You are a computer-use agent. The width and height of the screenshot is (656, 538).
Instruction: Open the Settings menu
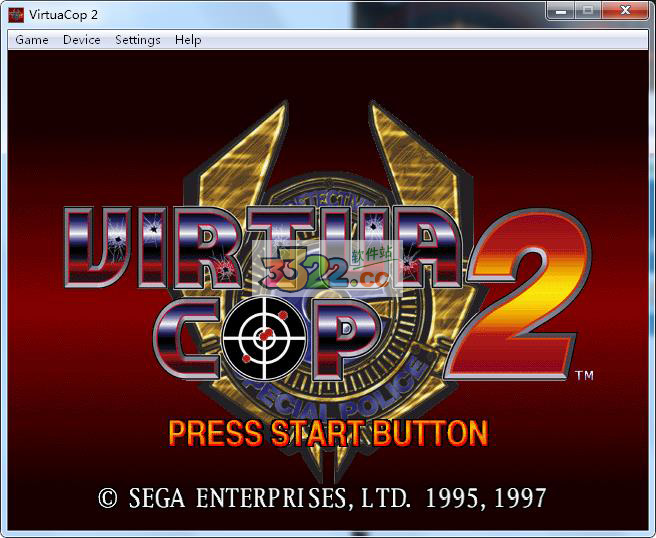click(x=138, y=40)
